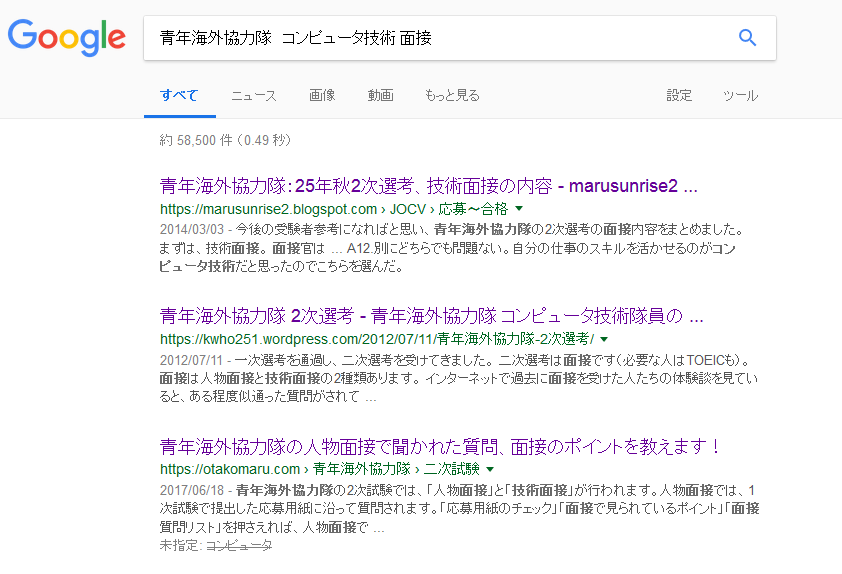Click the 2014/03/03 snippet text
This screenshot has height=574, width=842.
(x=452, y=248)
